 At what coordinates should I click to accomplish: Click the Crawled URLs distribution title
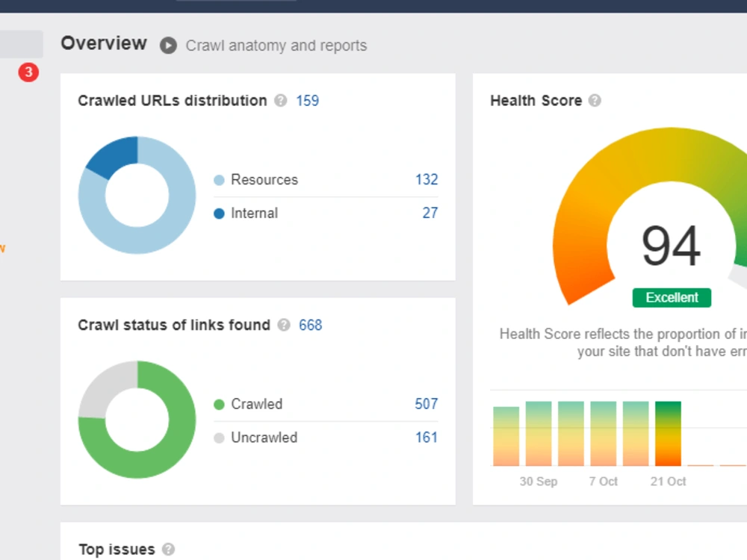173,101
